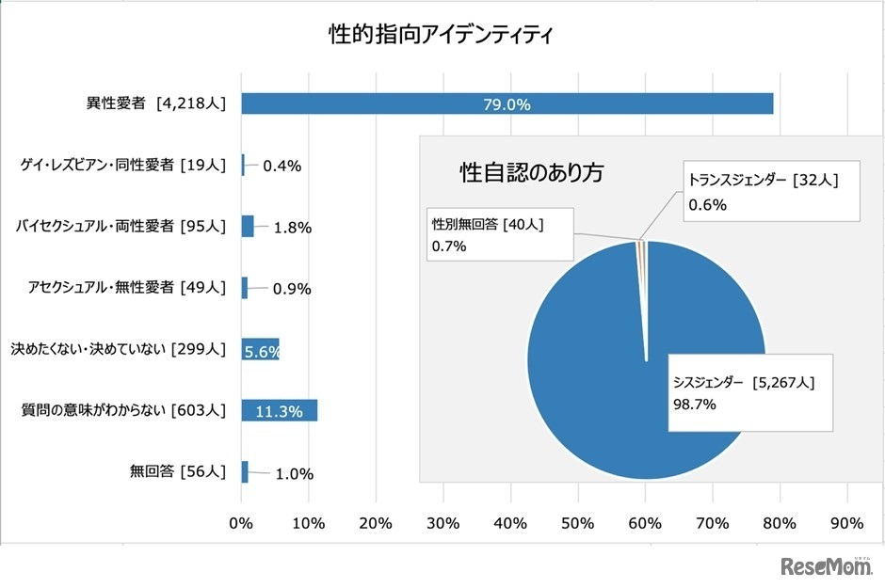Select the 決めたくない・決めていない 5.6% bar
This screenshot has height=588, width=885.
260,349
